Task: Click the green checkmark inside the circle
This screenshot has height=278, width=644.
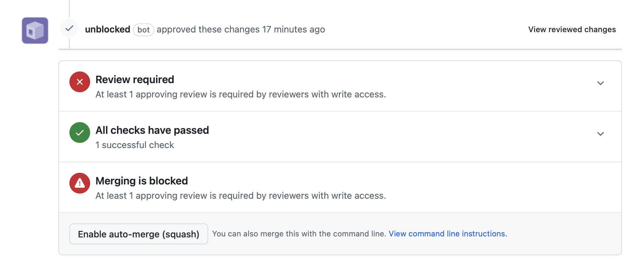Action: (79, 133)
